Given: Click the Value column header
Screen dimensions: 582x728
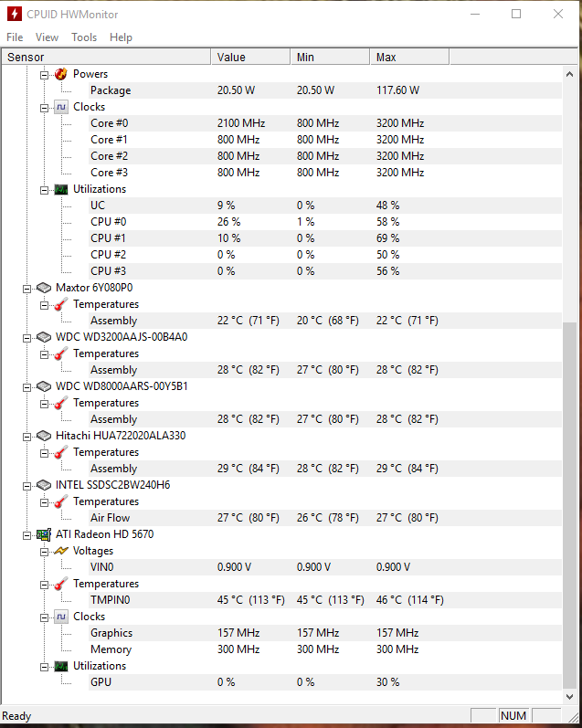Looking at the screenshot, I should click(x=251, y=58).
